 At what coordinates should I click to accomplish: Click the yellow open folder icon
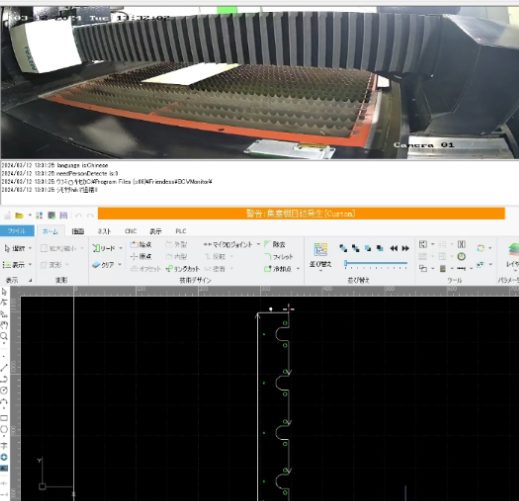point(19,216)
